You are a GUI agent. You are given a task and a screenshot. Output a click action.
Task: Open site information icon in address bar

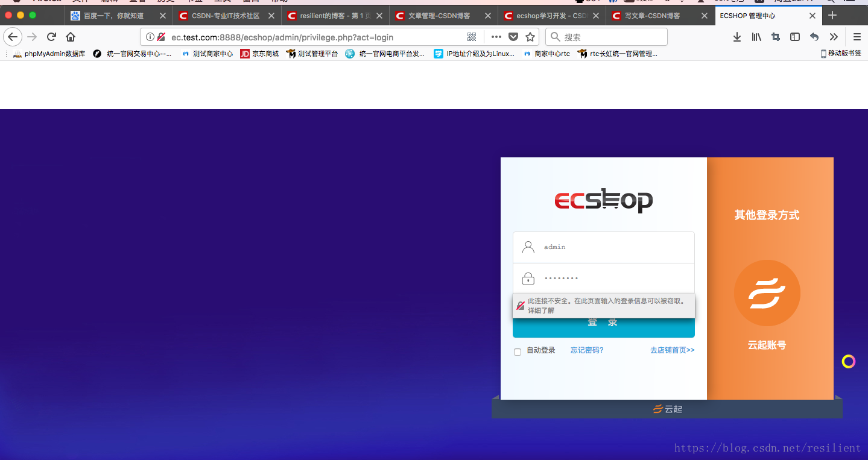(x=150, y=37)
